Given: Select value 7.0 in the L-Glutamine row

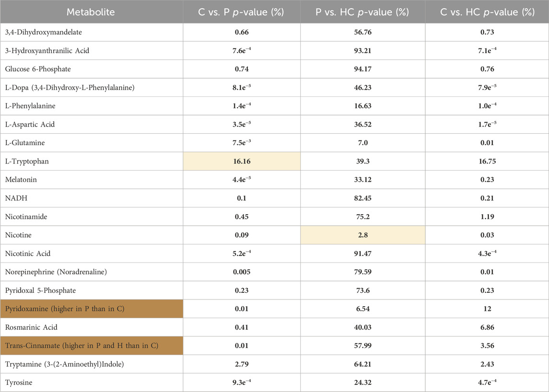Looking at the screenshot, I should tap(363, 143).
